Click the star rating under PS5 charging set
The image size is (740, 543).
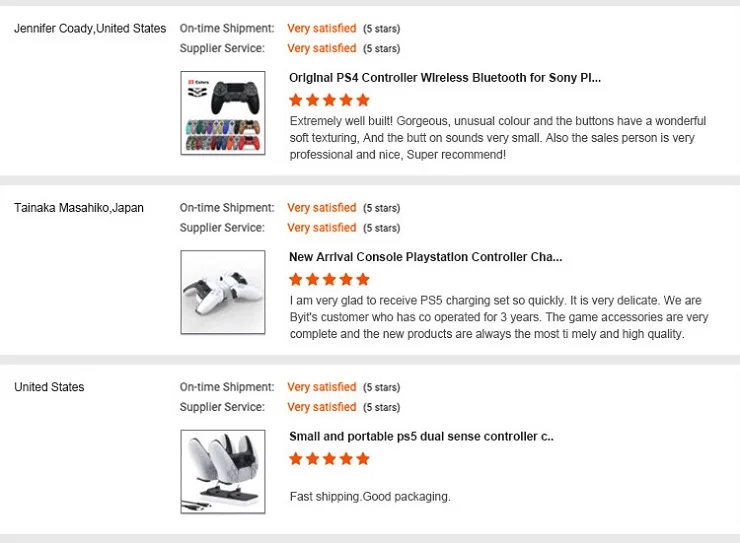click(x=329, y=280)
